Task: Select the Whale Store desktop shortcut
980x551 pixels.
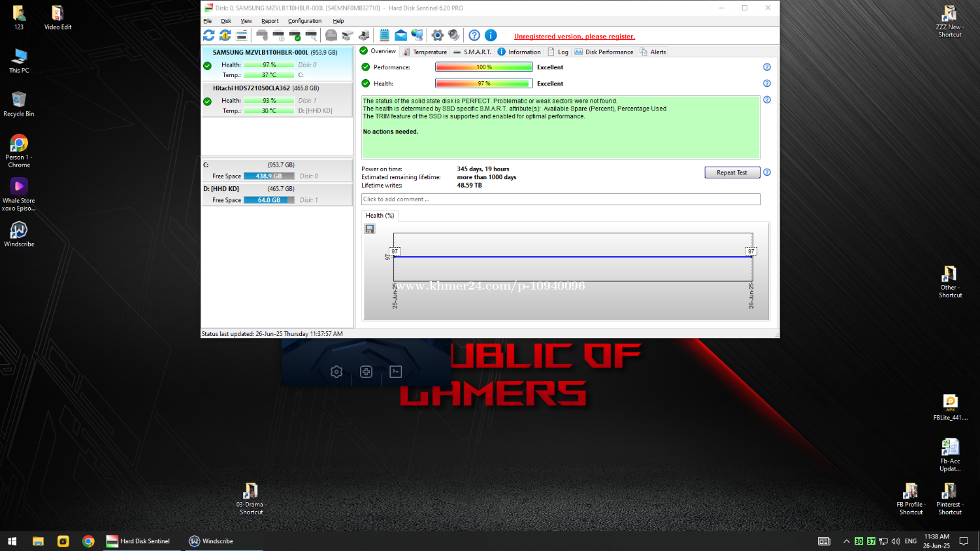Action: click(19, 195)
